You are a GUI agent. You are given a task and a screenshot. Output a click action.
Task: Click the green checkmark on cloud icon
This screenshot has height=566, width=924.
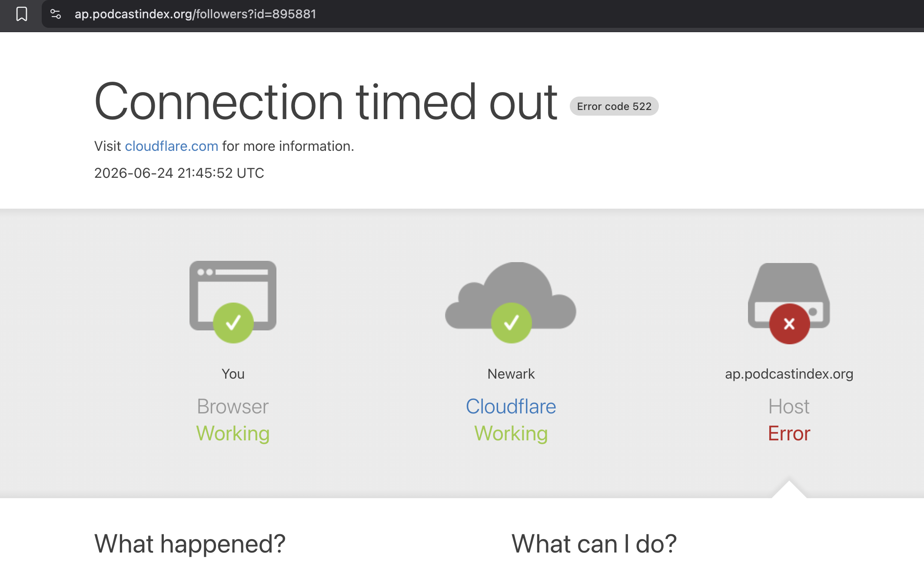(x=512, y=323)
